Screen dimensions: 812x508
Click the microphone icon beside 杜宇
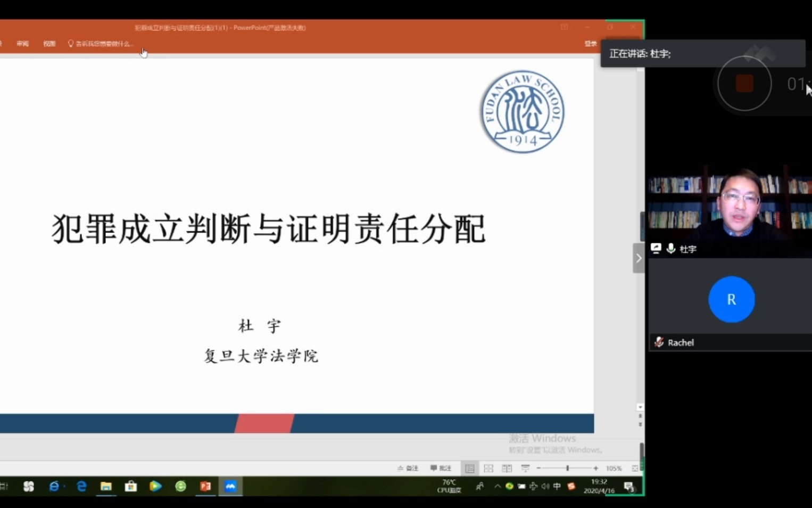tap(671, 249)
